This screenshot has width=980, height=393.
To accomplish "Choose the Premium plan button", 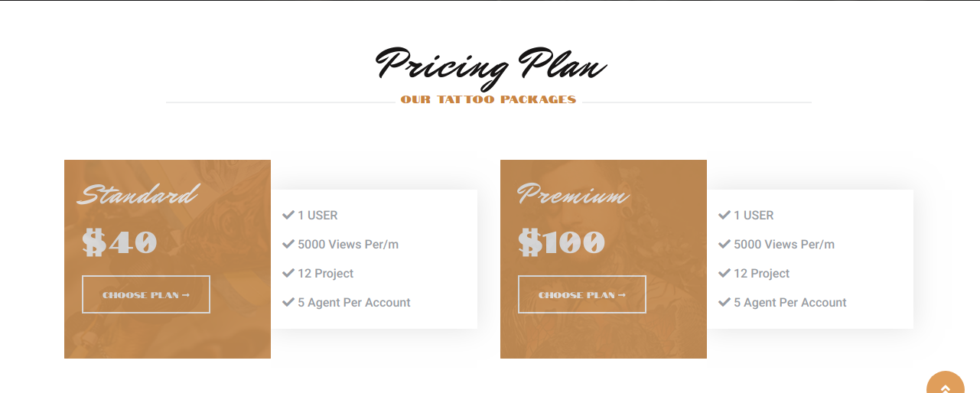I will [x=582, y=294].
